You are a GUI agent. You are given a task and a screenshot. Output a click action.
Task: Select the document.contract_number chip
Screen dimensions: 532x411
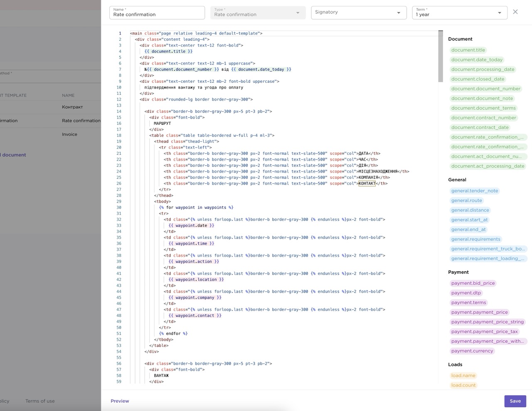coord(483,118)
